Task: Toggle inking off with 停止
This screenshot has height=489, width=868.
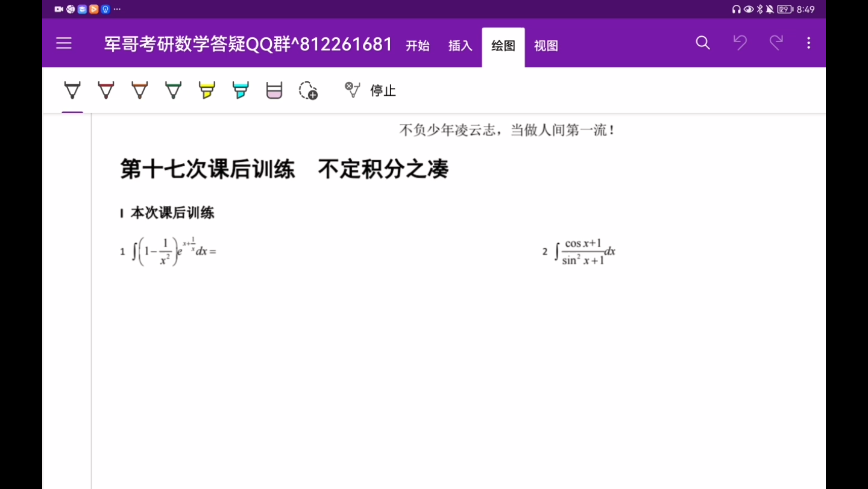Action: (x=382, y=91)
